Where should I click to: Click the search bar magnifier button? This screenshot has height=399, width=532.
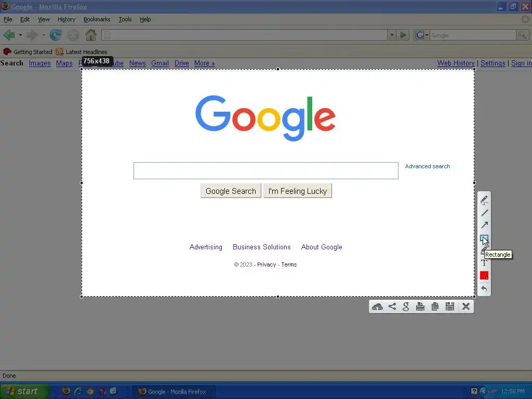(x=523, y=35)
